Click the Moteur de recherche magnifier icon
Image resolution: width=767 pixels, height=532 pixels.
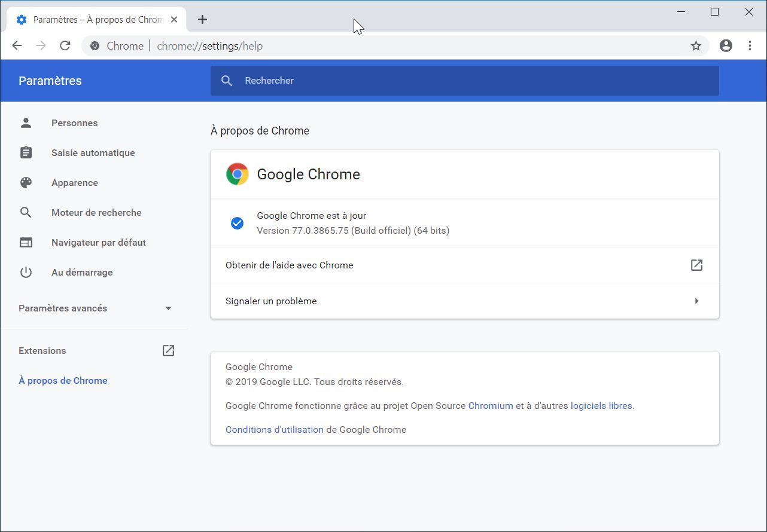[x=26, y=212]
